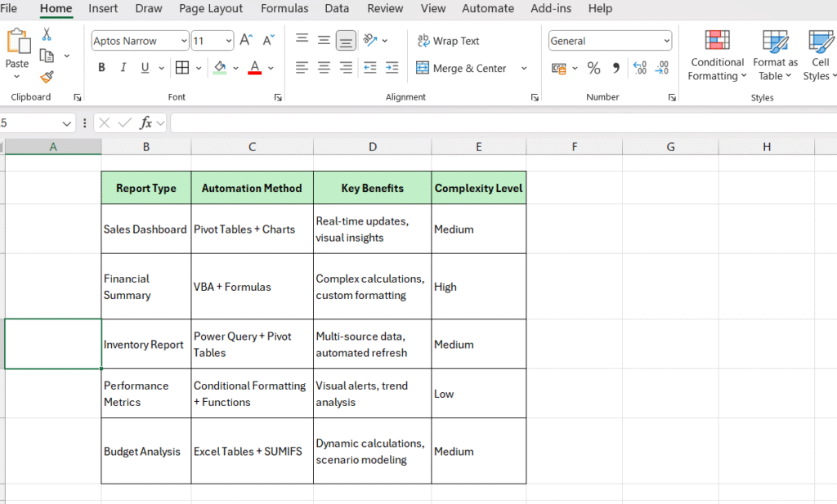
Task: Expand the Name Box dropdown
Action: pyautogui.click(x=66, y=123)
